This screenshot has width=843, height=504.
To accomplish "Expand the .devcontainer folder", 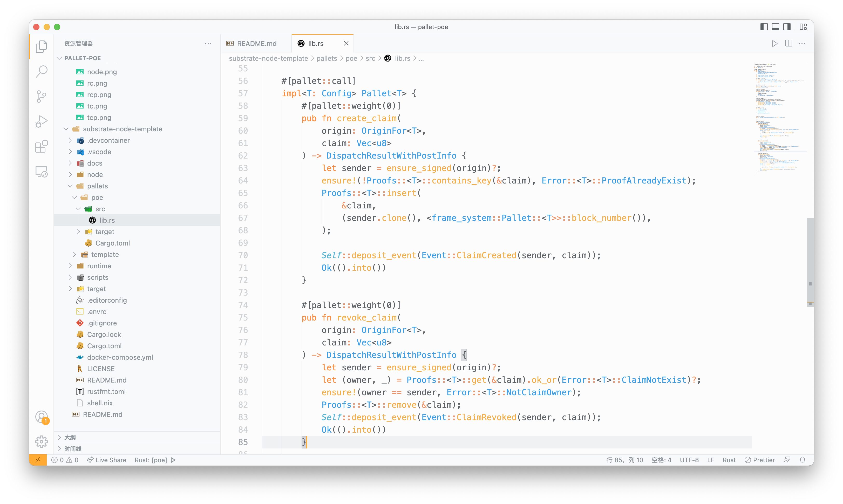I will (137, 141).
